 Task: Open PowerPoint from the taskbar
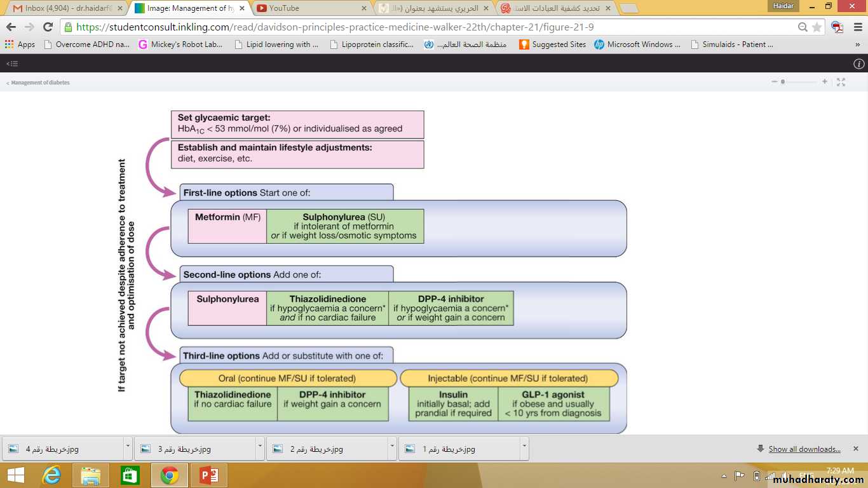208,475
